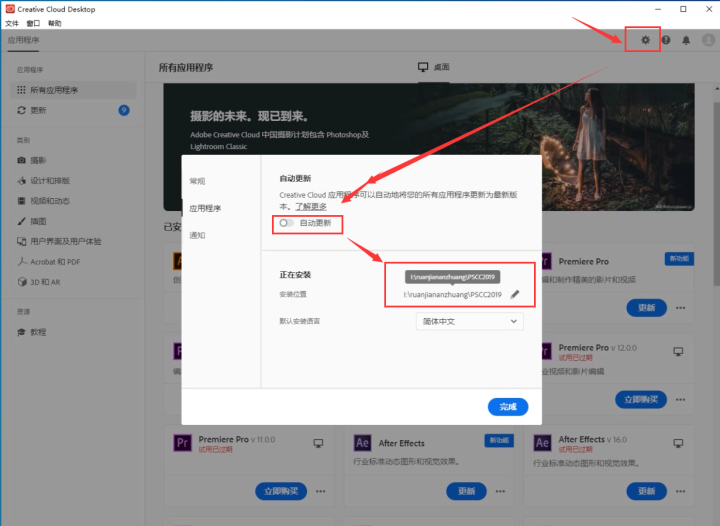Click the install path I:\ruanjiananzhuang\PSCC2019 field
The image size is (720, 526).
click(452, 295)
